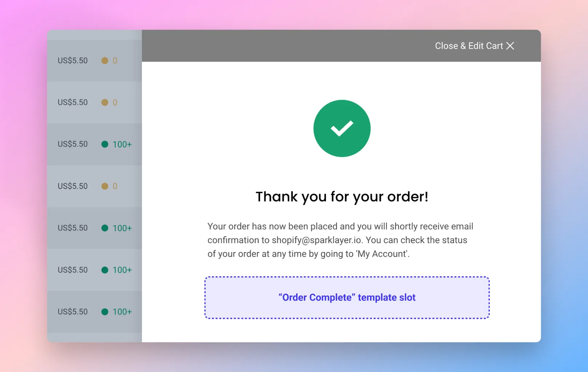The width and height of the screenshot is (588, 372).
Task: Click the amber stock dot in the fourth row
Action: click(x=105, y=186)
